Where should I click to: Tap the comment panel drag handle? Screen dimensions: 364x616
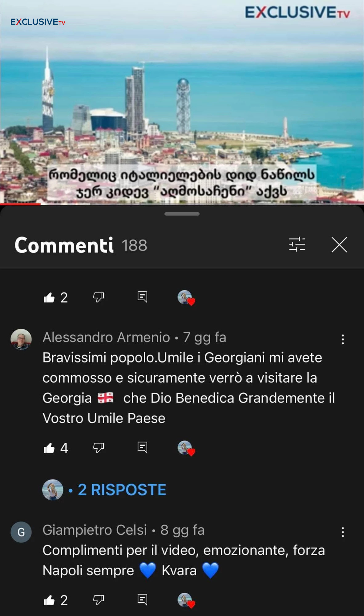(182, 214)
